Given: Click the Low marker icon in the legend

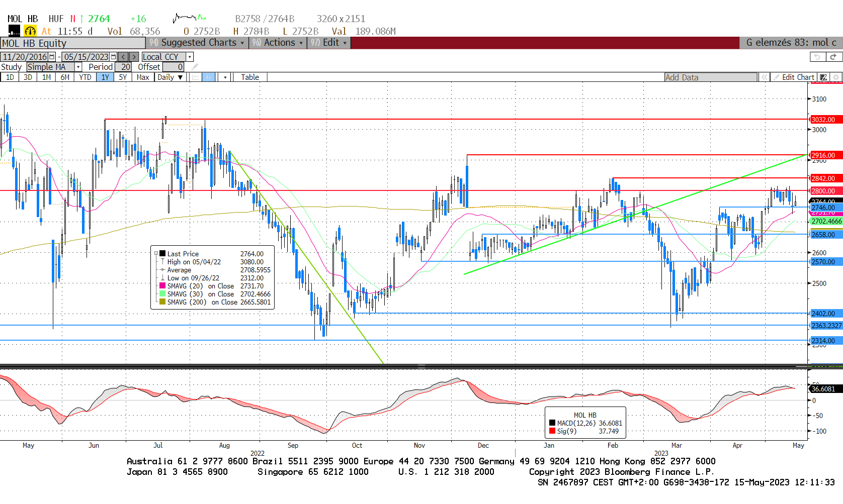Looking at the screenshot, I should click(x=162, y=278).
